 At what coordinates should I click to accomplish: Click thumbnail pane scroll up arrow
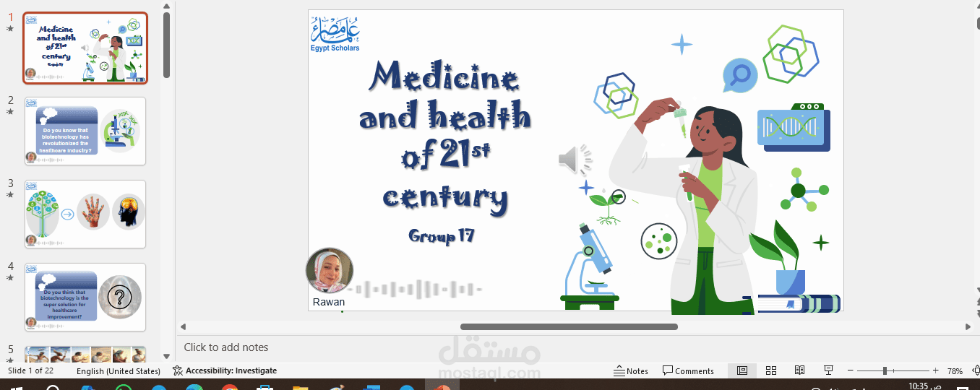pyautogui.click(x=167, y=4)
